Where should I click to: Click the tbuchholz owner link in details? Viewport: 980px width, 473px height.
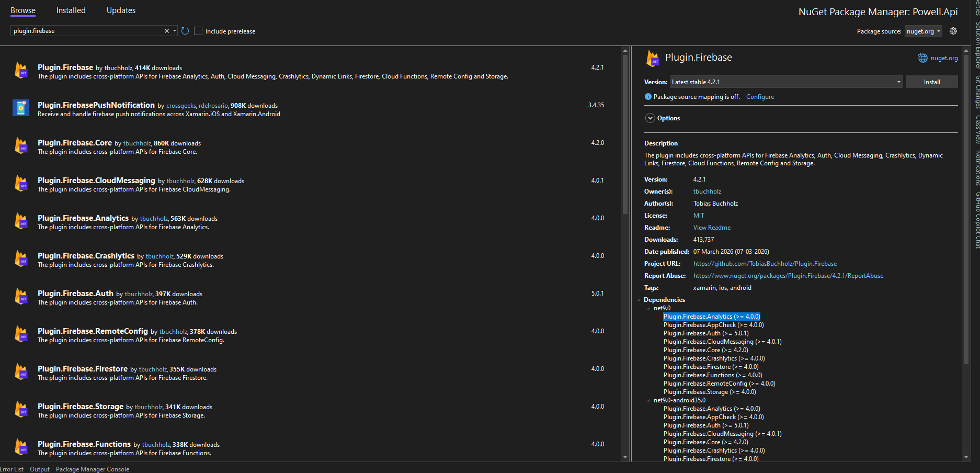[707, 192]
